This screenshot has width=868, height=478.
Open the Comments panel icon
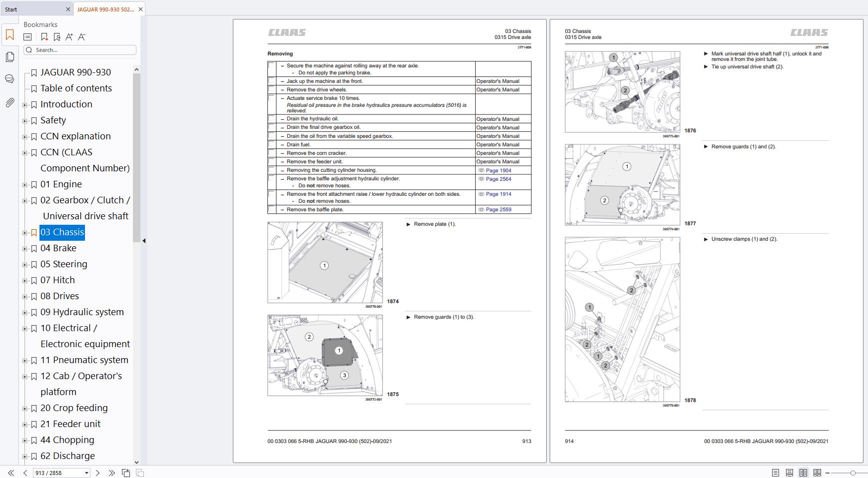(9, 79)
